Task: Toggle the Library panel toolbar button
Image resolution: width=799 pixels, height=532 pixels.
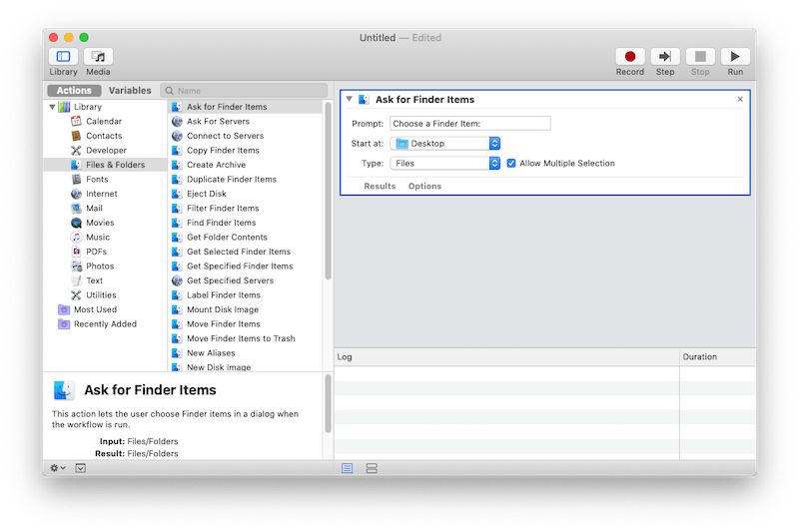Action: [63, 57]
